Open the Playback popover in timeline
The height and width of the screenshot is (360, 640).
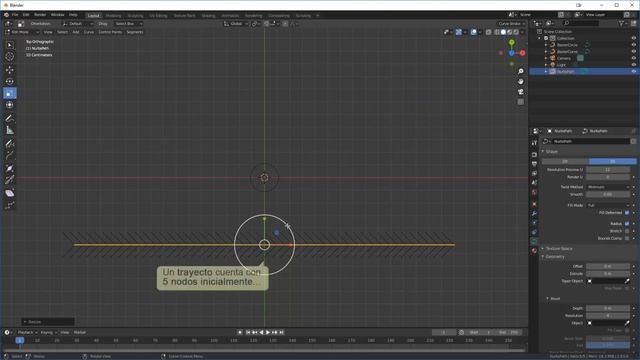tap(27, 333)
